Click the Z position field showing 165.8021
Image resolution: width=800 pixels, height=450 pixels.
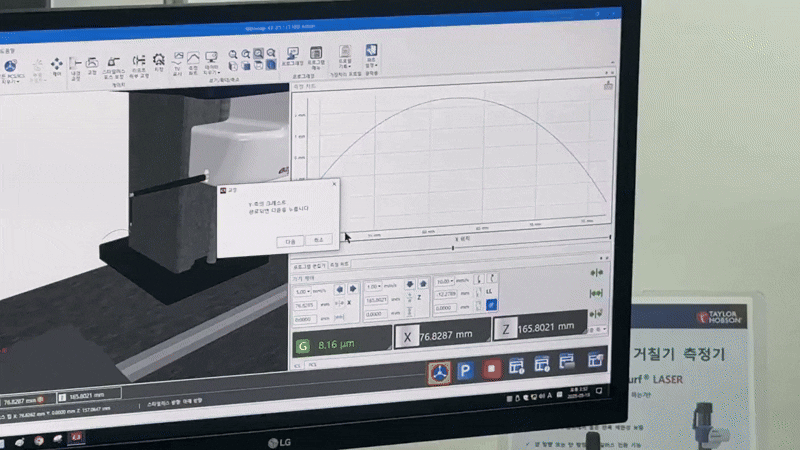[377, 300]
